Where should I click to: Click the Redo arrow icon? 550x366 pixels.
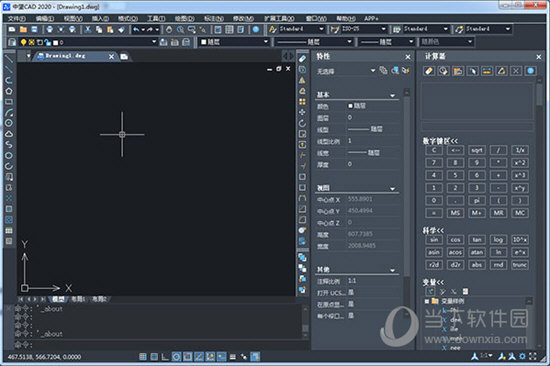pos(150,29)
